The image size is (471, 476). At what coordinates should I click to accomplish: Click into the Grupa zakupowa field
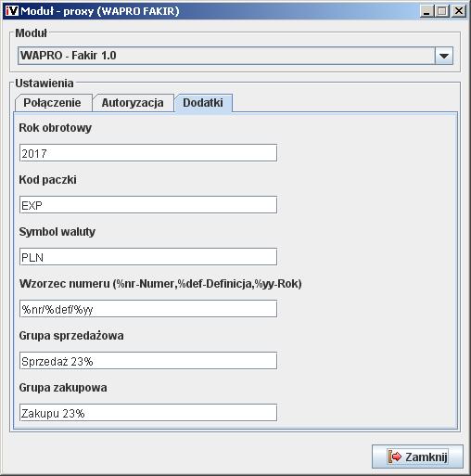click(148, 413)
